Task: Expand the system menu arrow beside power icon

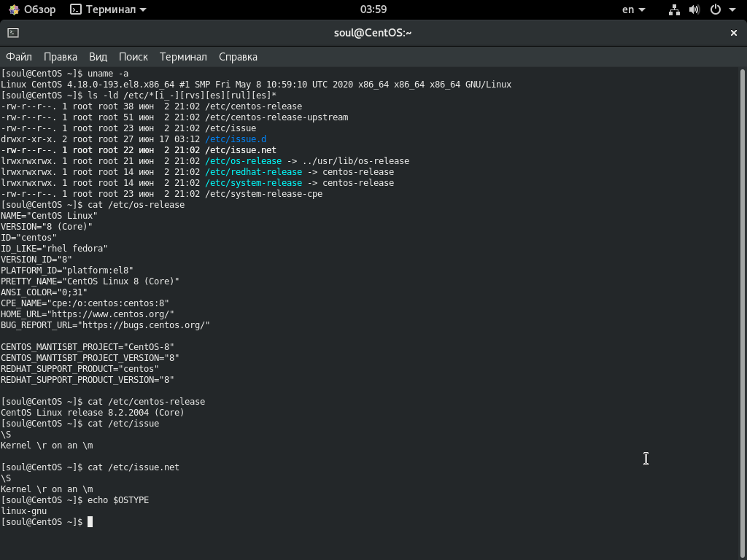Action: 732,9
